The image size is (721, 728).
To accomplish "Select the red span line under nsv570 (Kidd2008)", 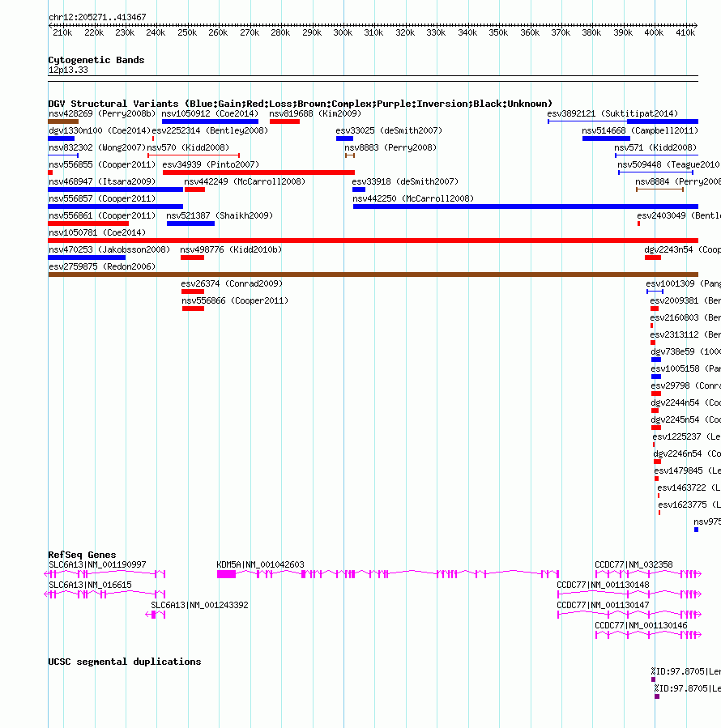I will [194, 155].
